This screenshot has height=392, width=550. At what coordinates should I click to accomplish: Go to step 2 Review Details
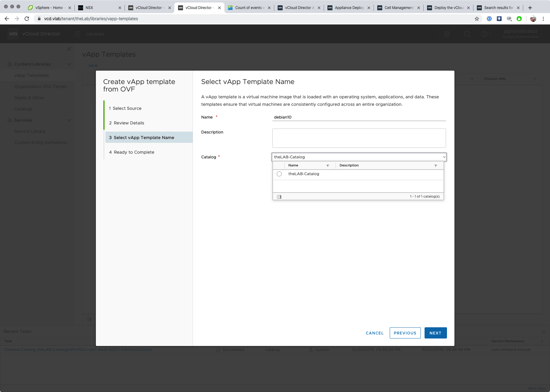(x=127, y=123)
